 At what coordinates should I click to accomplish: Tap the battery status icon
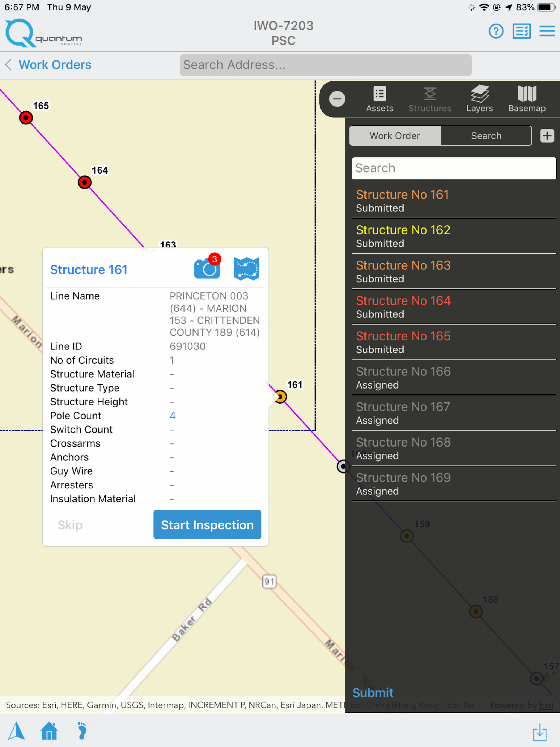(x=547, y=7)
